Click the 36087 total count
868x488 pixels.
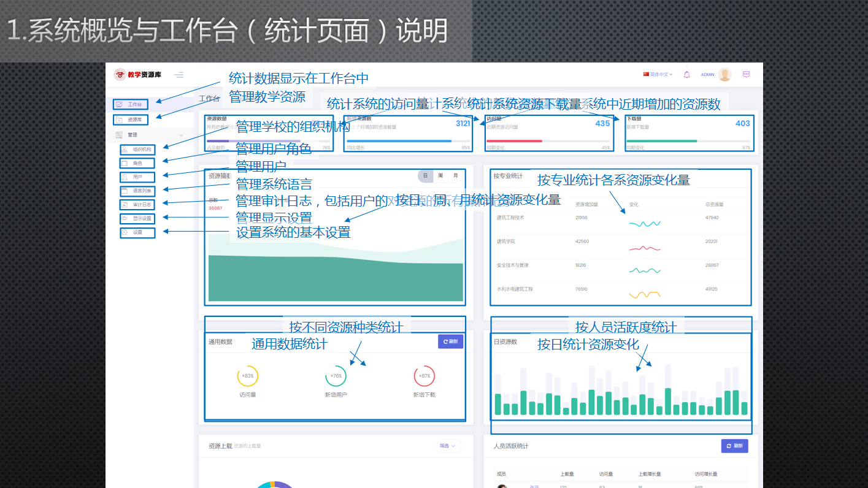[215, 208]
